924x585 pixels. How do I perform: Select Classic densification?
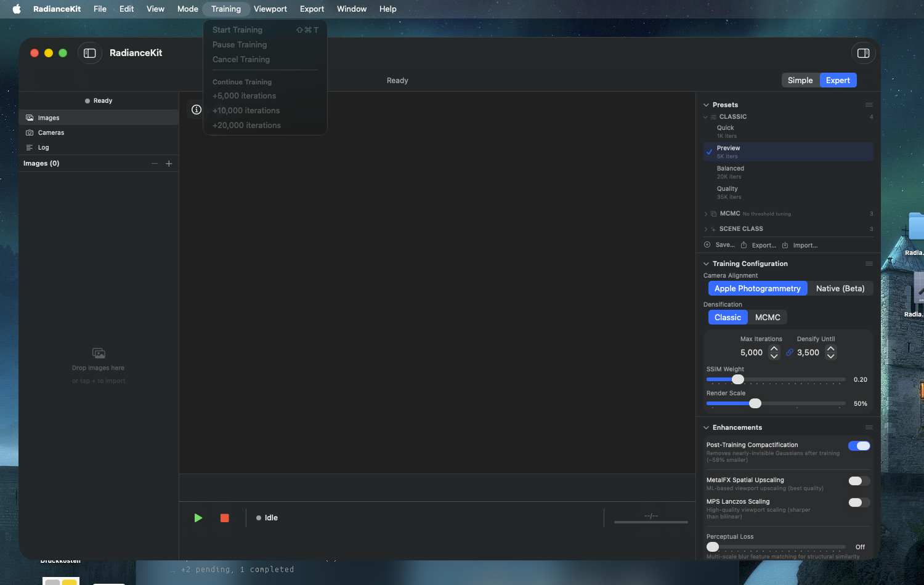(x=727, y=317)
